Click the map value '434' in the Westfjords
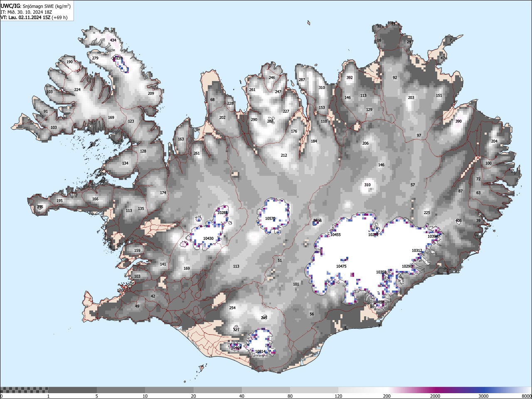Image resolution: width=532 pixels, height=399 pixels. pos(113,40)
